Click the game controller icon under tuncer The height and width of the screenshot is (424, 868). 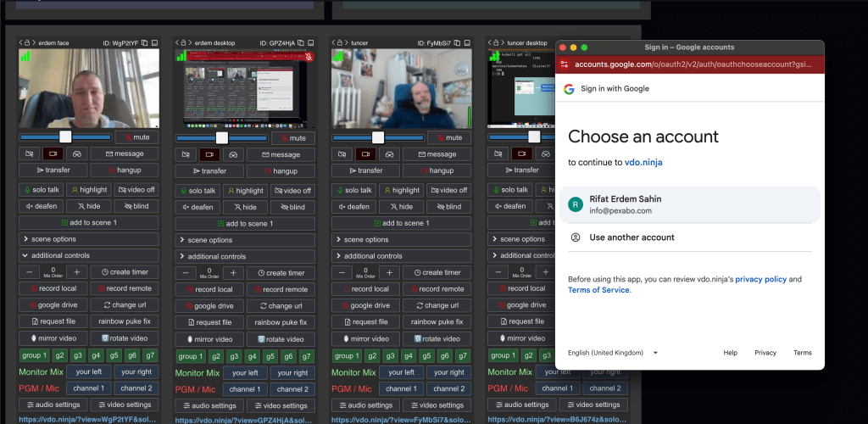(390, 153)
